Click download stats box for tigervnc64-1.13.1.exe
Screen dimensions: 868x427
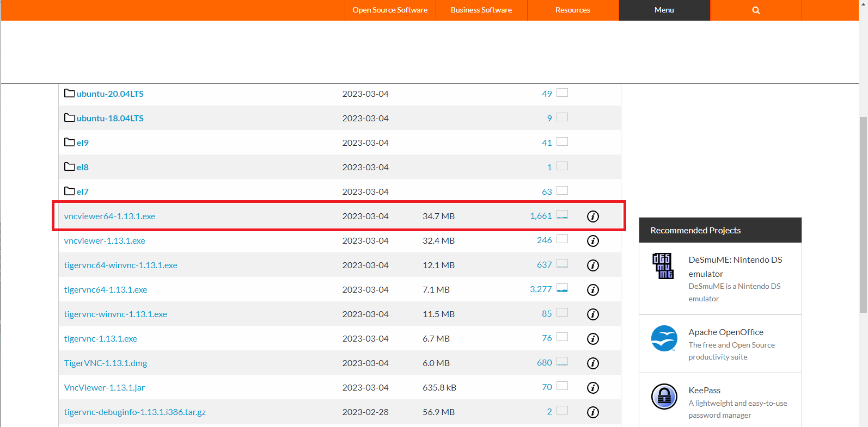point(562,288)
